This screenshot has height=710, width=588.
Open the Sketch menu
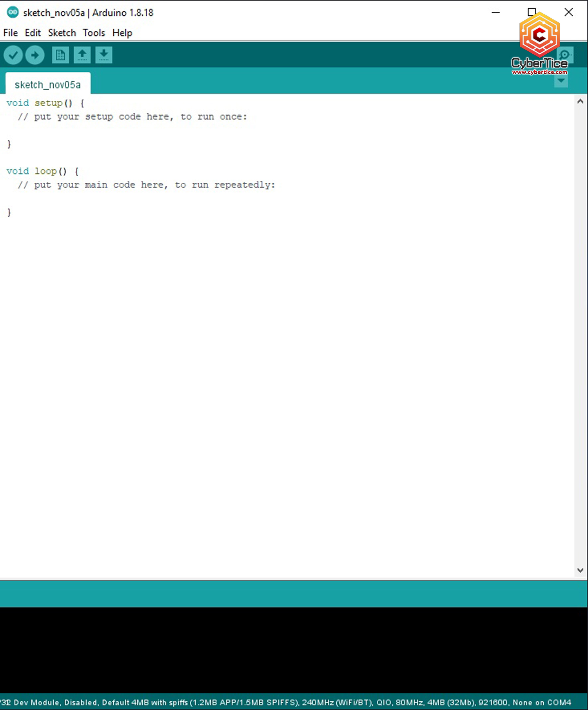coord(62,33)
